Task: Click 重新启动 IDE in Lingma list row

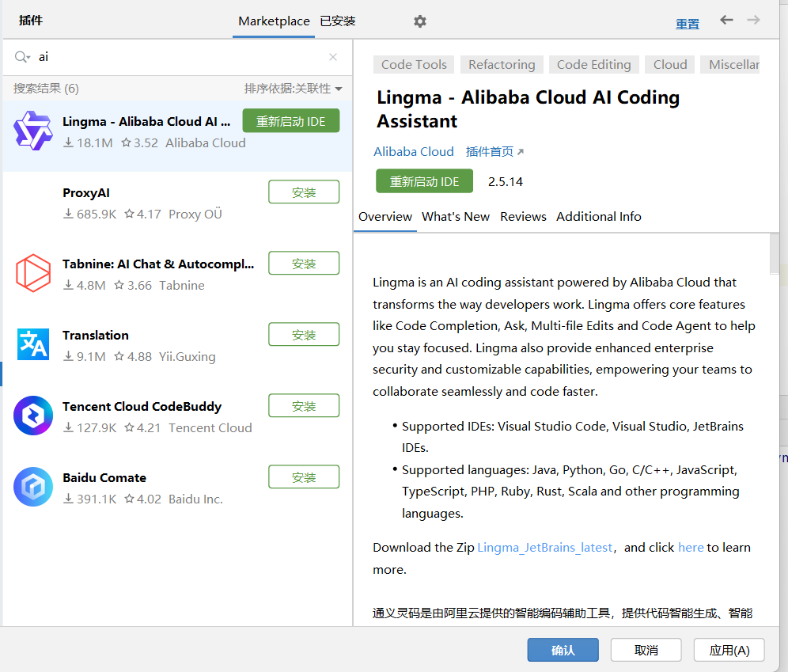Action: coord(291,121)
